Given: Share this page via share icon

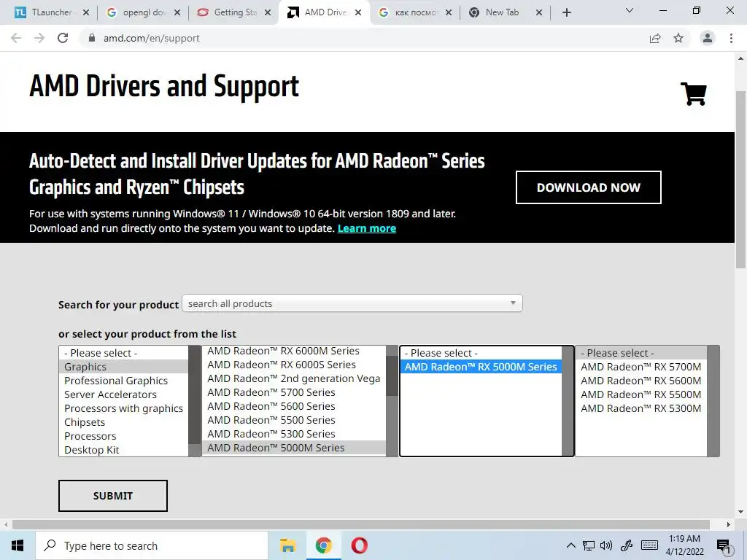Looking at the screenshot, I should (x=655, y=38).
